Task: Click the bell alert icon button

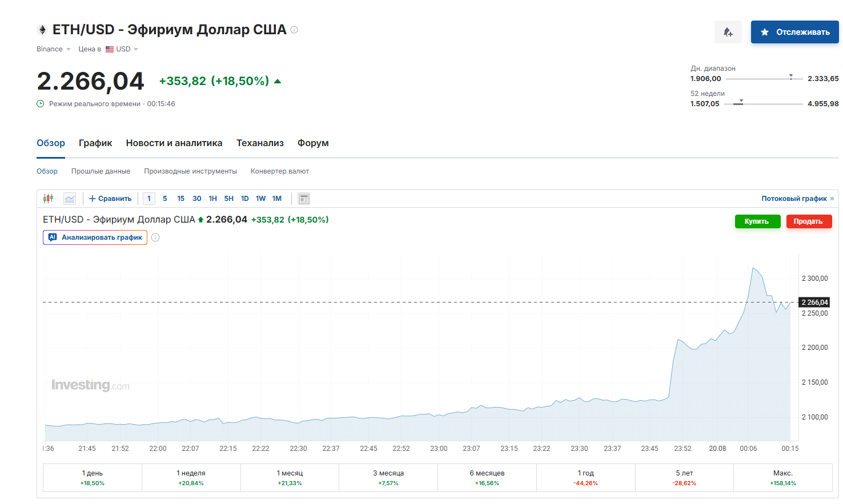Action: 728,32
